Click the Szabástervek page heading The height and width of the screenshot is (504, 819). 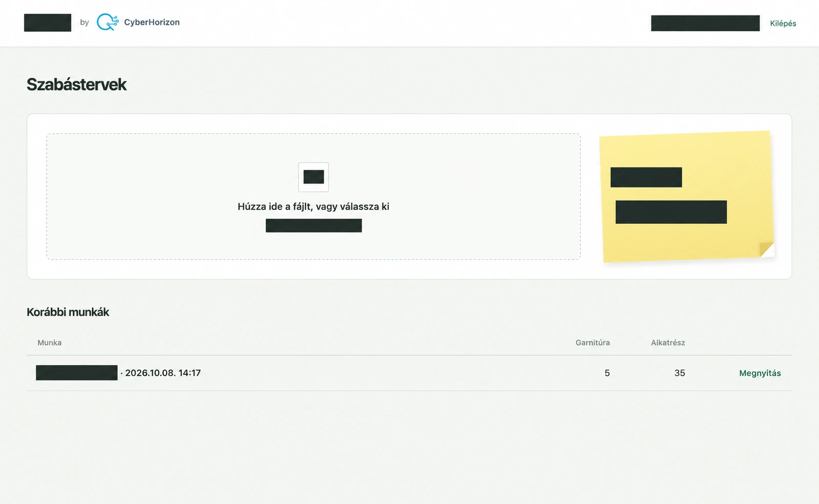[x=76, y=84]
